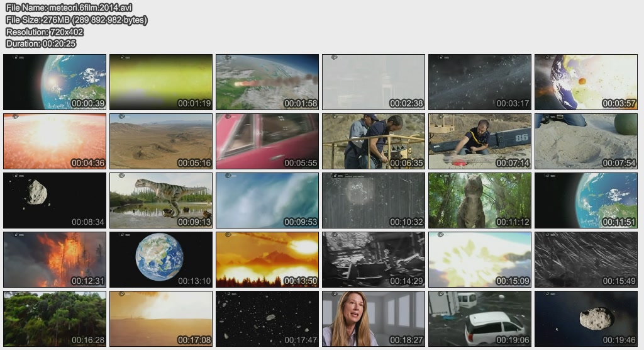Viewport: 644px width, 350px height.
Task: Select the blonde woman interview frame at 00:18:27
Action: [374, 319]
